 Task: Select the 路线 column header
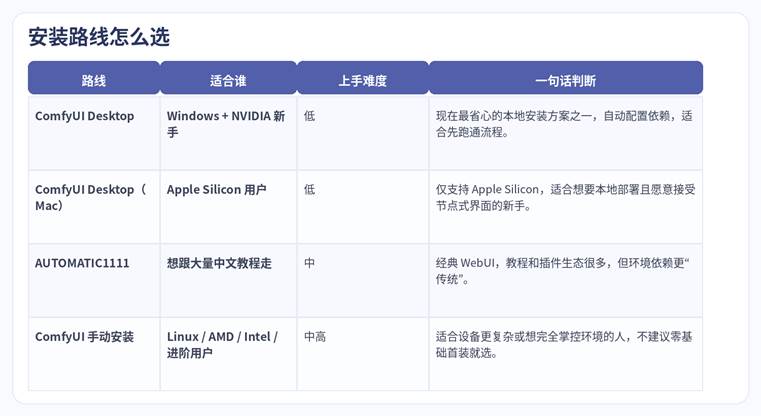point(93,80)
